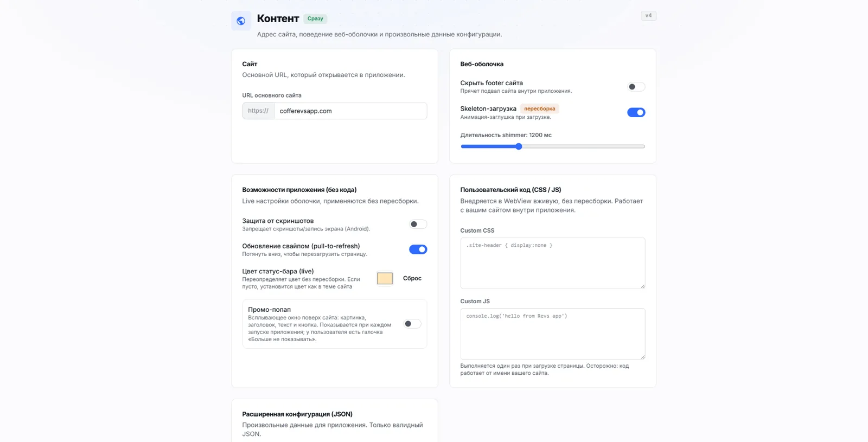Enable Защита от скриншотов toggle
The width and height of the screenshot is (868, 442).
[418, 224]
